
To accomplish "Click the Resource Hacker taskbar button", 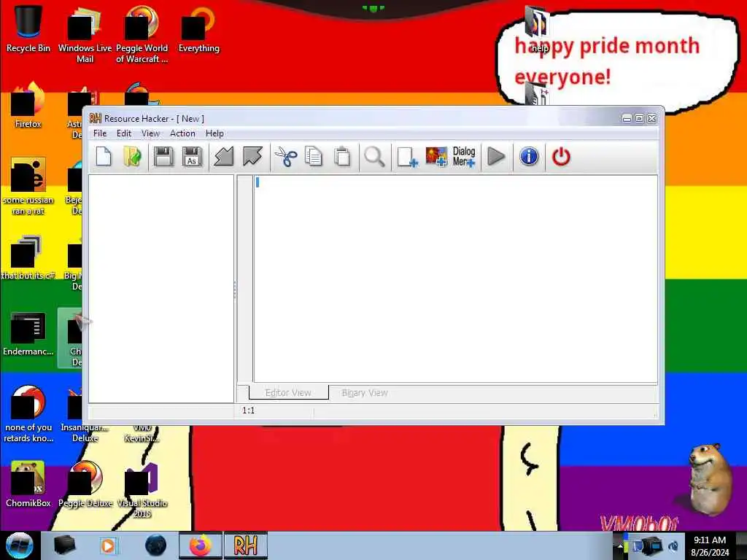I will click(x=245, y=545).
